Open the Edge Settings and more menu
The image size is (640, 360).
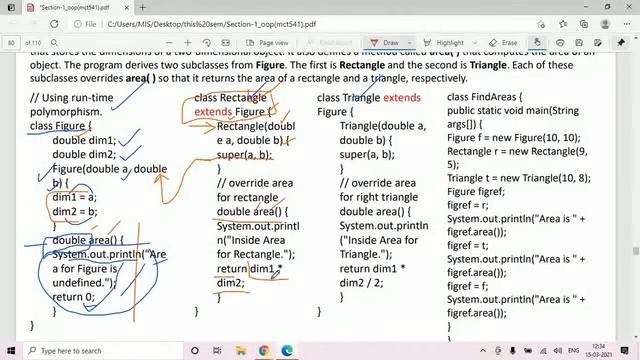[x=627, y=24]
